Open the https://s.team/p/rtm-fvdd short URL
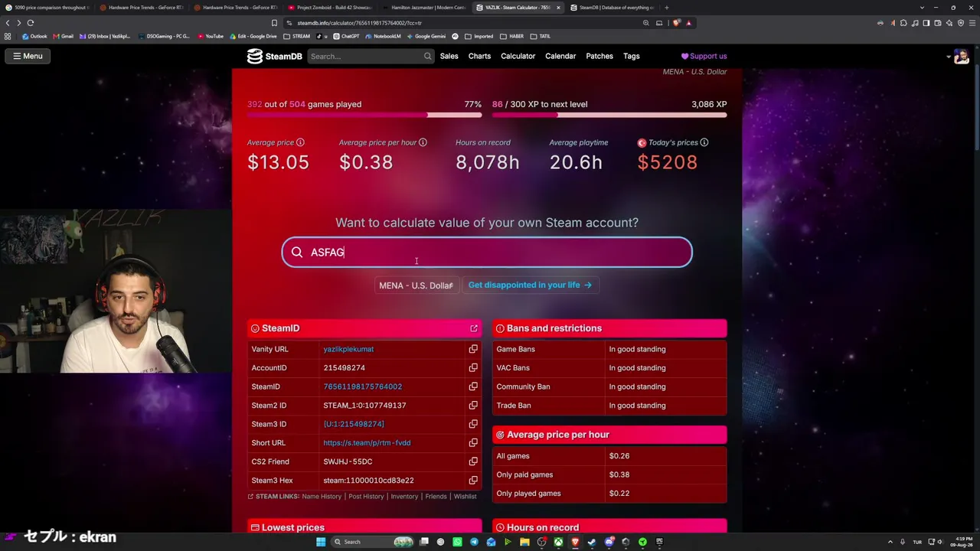Screen dimensions: 980x551 (x=367, y=443)
